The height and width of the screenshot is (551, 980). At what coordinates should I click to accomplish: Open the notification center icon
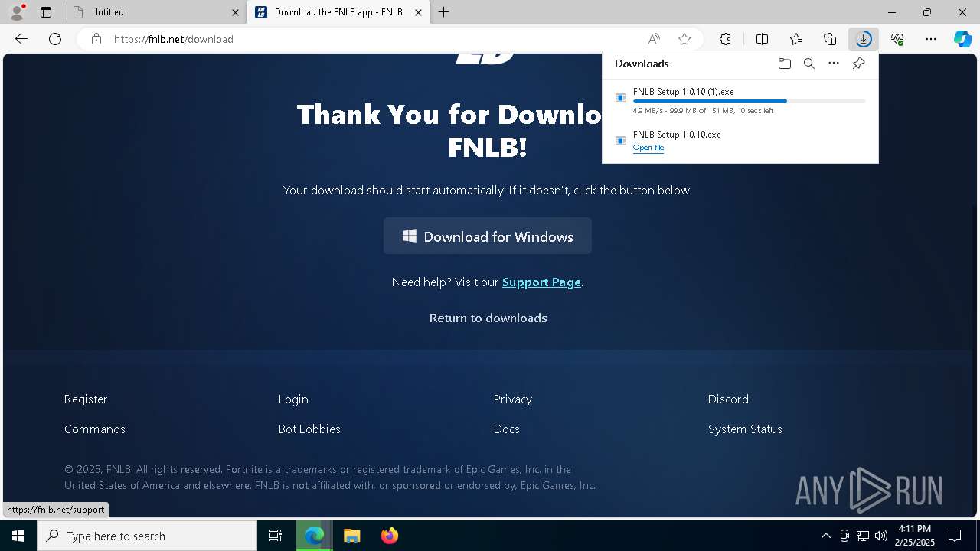955,536
